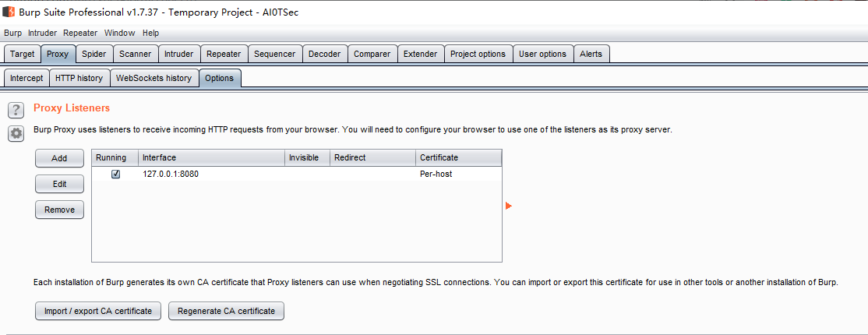Screen dimensions: 868x335
Task: Switch to the Scanner tab
Action: (136, 54)
